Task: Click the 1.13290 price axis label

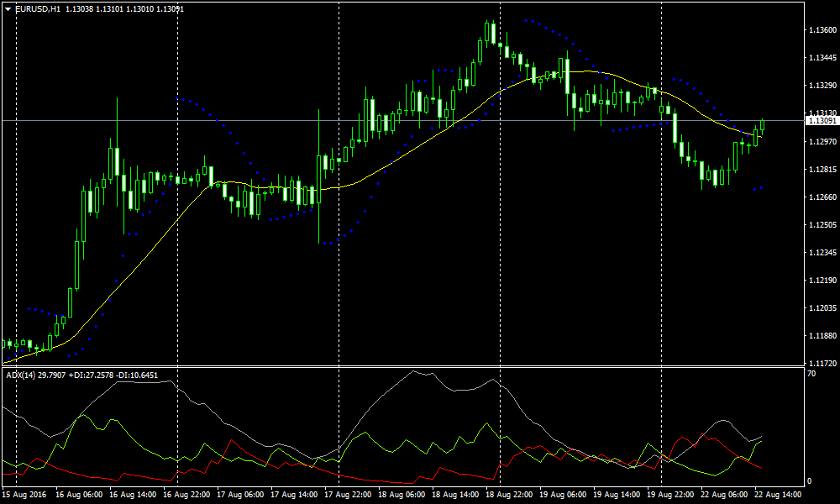Action: tap(822, 86)
